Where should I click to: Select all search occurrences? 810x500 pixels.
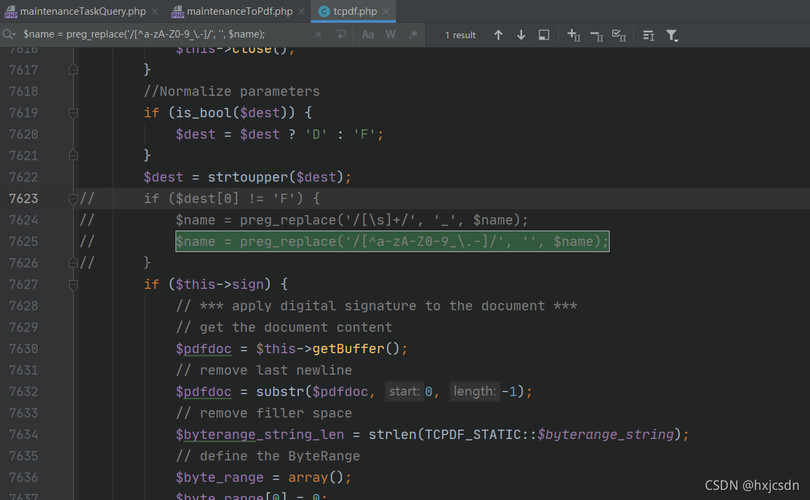click(619, 35)
